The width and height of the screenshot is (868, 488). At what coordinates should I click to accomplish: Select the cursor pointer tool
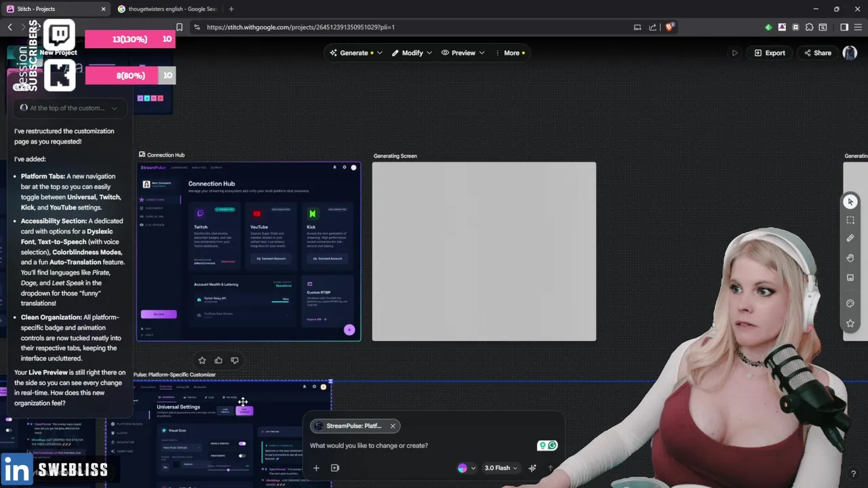pos(850,201)
